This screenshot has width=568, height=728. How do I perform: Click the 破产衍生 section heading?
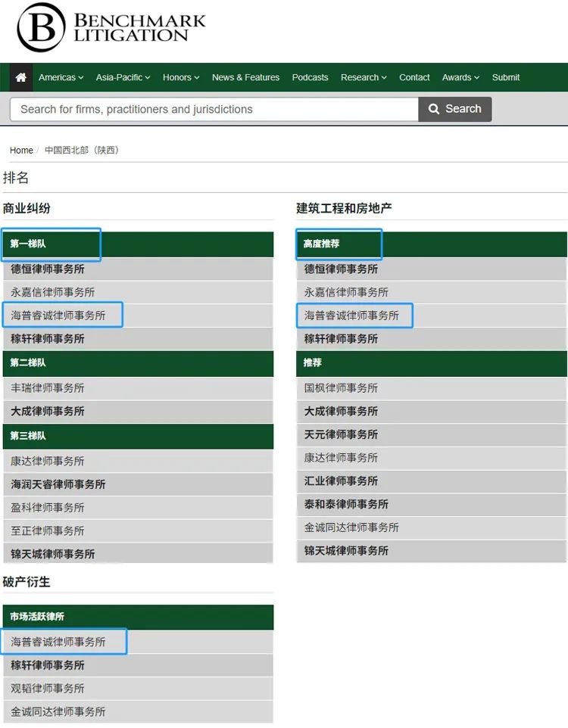[x=27, y=582]
